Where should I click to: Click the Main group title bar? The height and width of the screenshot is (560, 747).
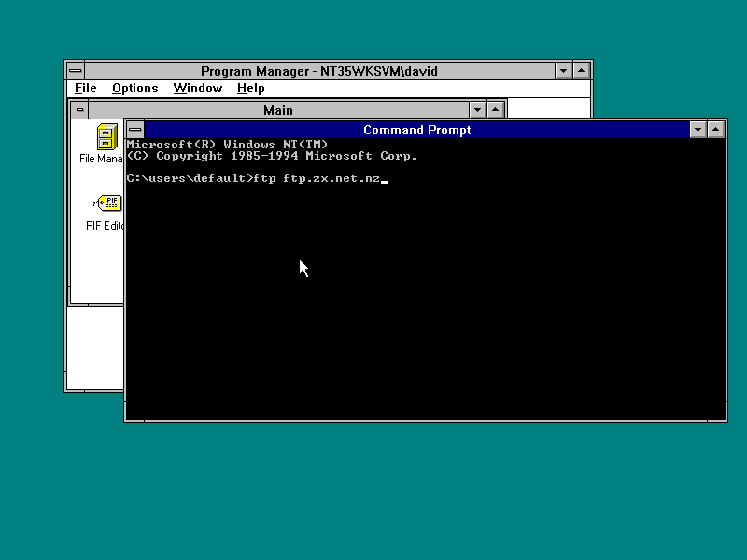click(278, 110)
